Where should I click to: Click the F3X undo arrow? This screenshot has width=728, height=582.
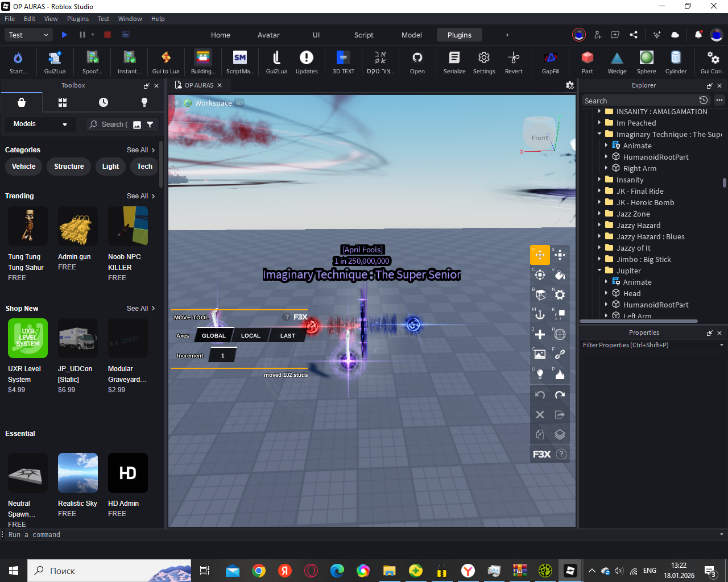point(540,394)
